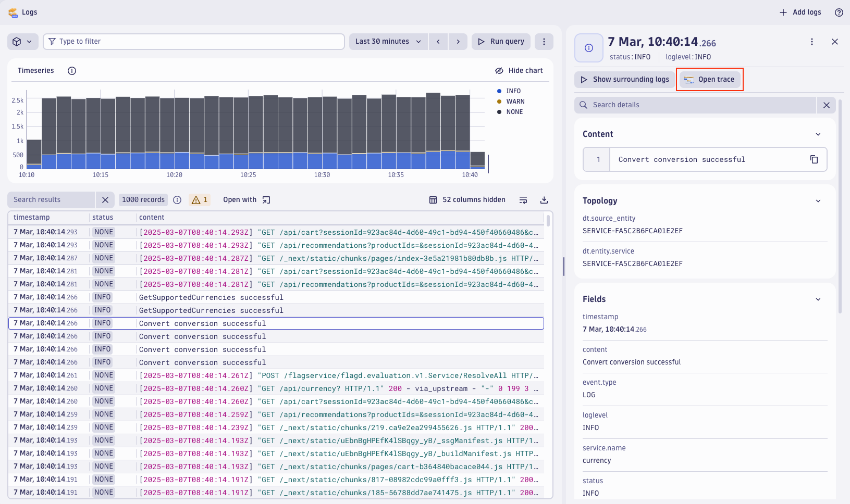850x504 pixels.
Task: Toggle the INFO series in the chart legend
Action: [x=510, y=91]
